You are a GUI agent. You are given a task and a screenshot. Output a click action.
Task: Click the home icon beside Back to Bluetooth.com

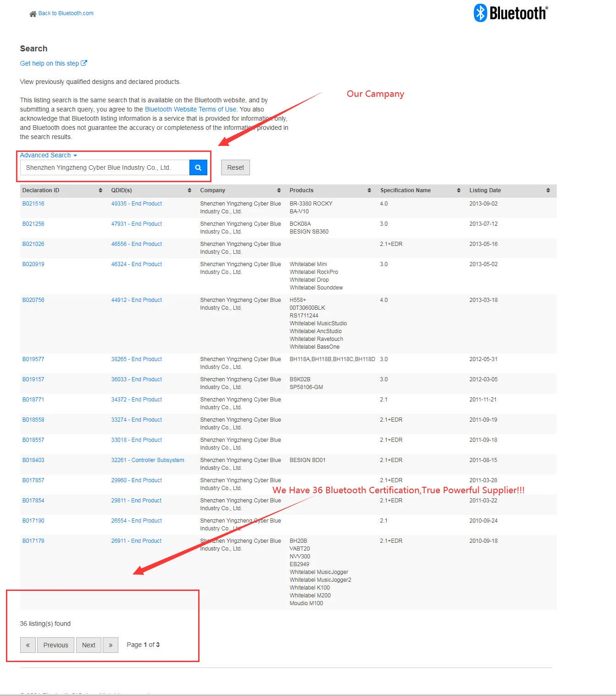click(x=33, y=14)
